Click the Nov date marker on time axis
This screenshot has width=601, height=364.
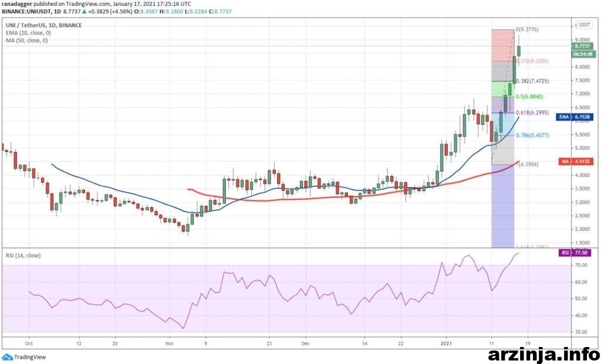[x=169, y=343]
